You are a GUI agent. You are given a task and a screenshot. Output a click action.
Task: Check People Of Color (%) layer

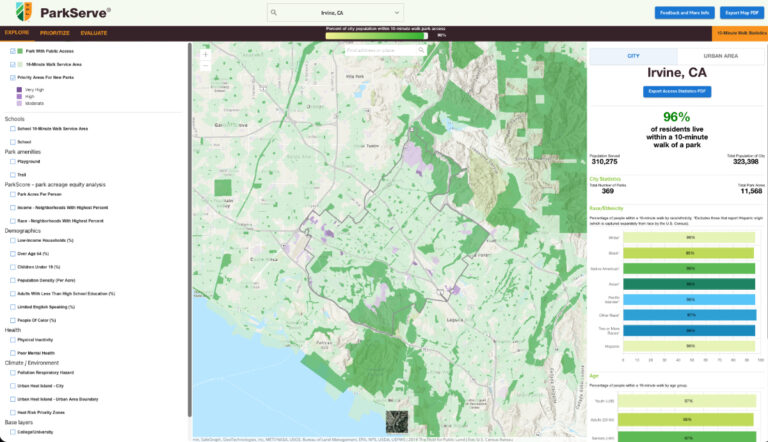point(13,319)
